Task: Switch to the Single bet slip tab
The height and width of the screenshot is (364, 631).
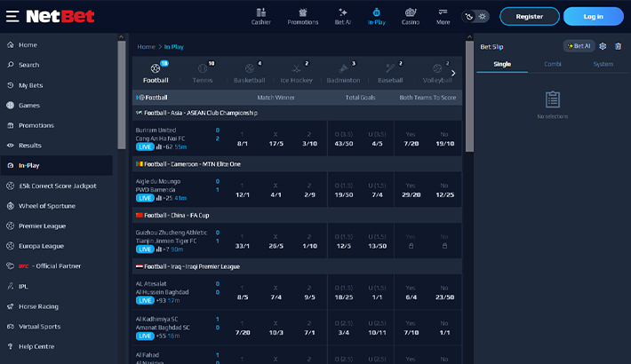Action: click(502, 64)
